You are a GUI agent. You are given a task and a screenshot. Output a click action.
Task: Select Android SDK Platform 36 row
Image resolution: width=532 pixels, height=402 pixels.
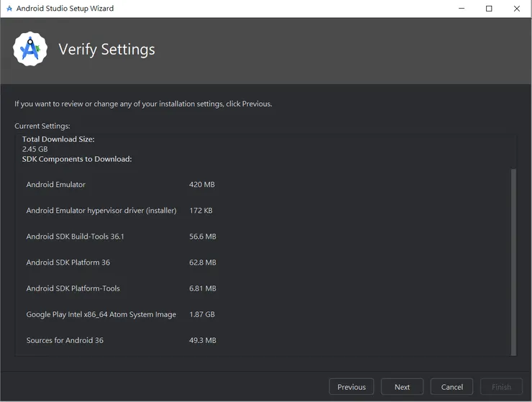click(x=68, y=262)
